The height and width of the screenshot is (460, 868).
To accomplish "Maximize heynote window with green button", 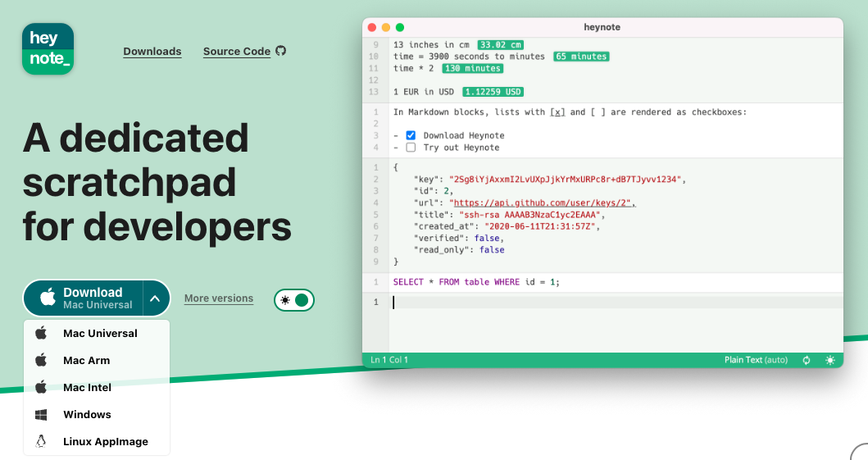I will click(400, 27).
